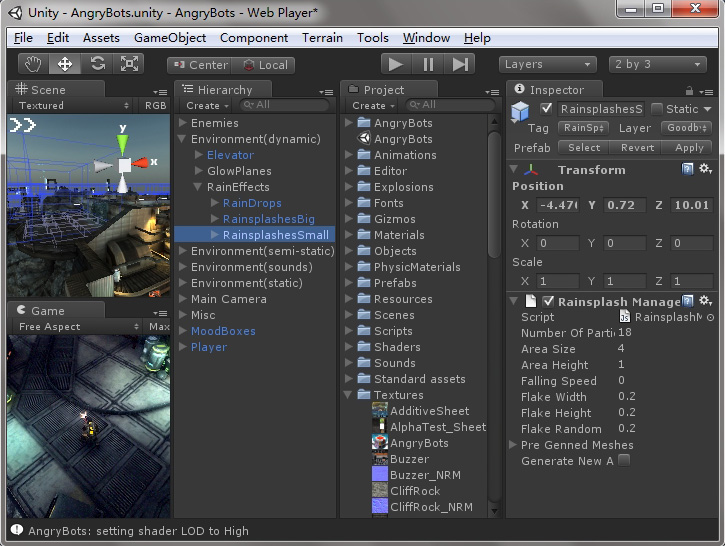
Task: Open the Window menu
Action: click(x=426, y=38)
